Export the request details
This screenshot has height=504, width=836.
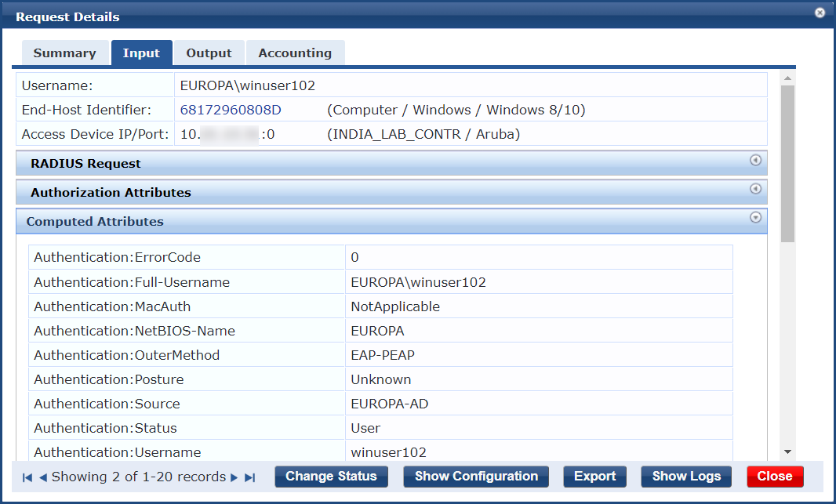click(594, 477)
